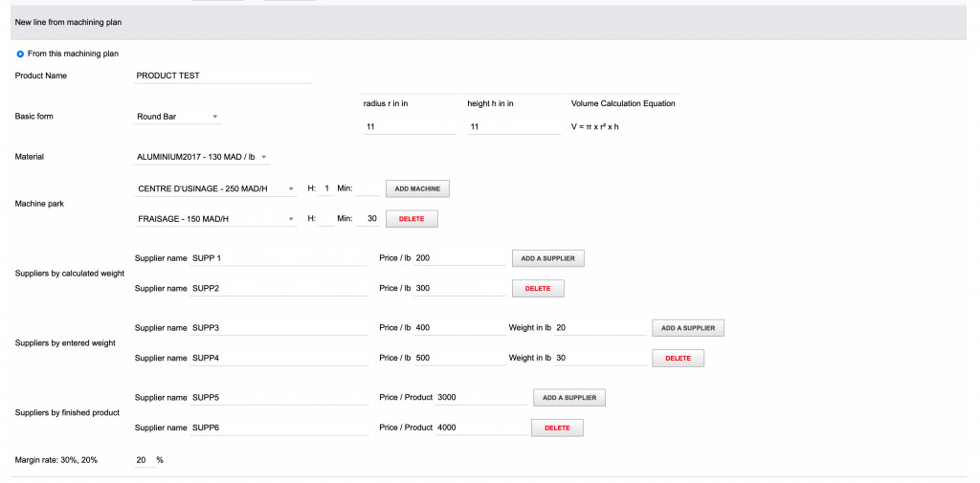The image size is (980, 483).
Task: Click the Product Name input field
Action: (x=224, y=76)
